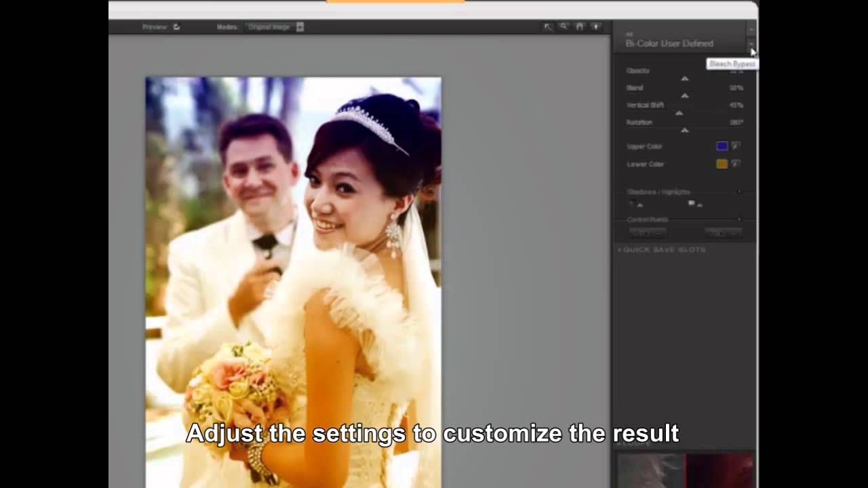
Task: Open the orange Lower Color swatch
Action: tap(722, 164)
